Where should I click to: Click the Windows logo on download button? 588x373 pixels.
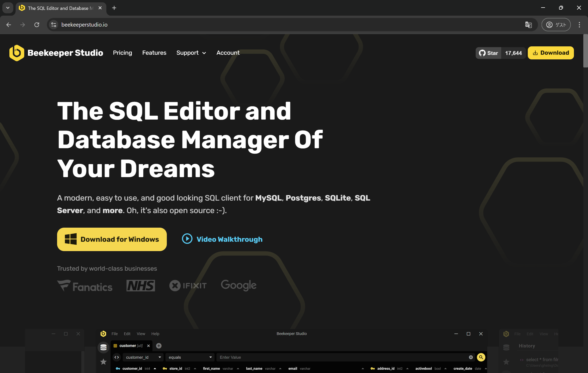point(71,239)
